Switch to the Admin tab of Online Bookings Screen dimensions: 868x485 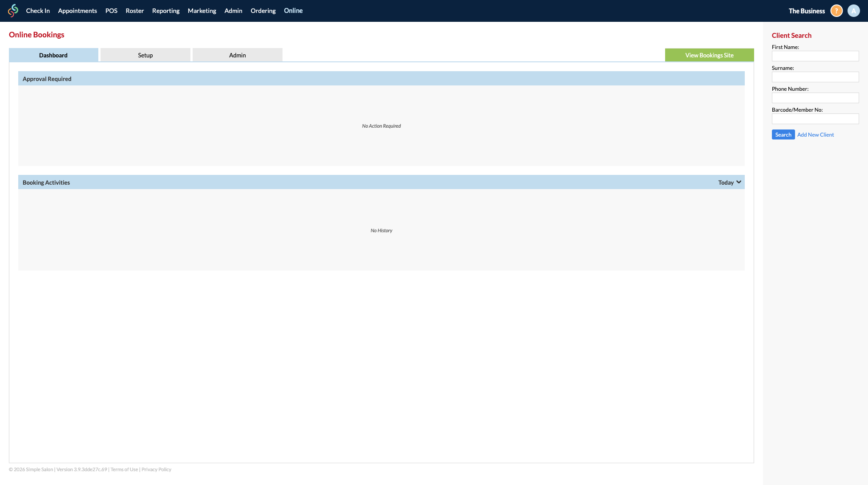(237, 55)
